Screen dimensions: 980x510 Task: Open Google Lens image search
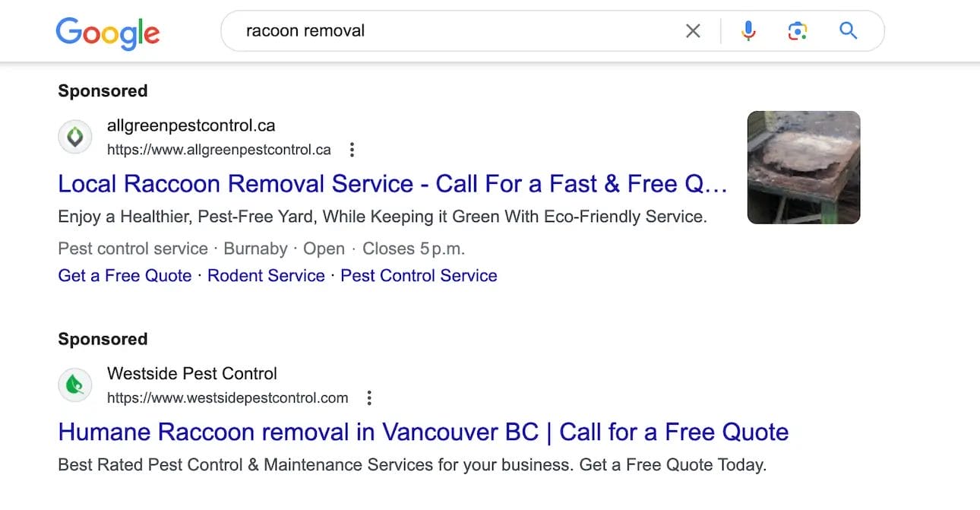[797, 31]
